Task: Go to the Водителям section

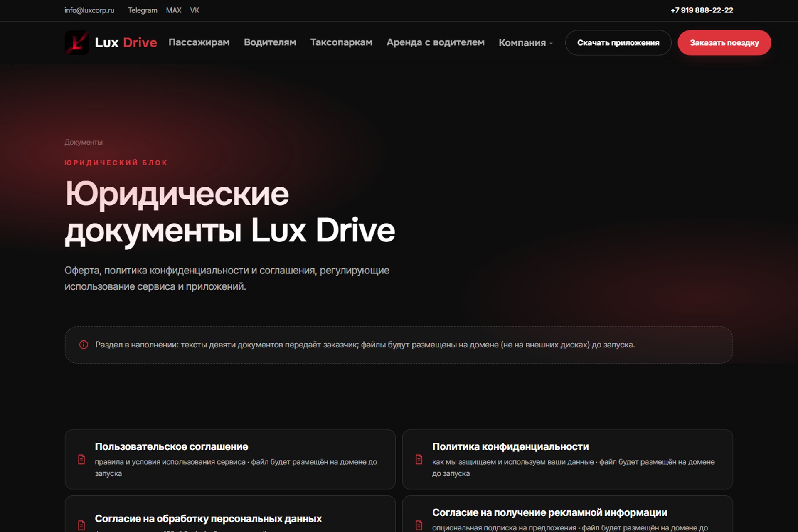Action: click(x=270, y=42)
